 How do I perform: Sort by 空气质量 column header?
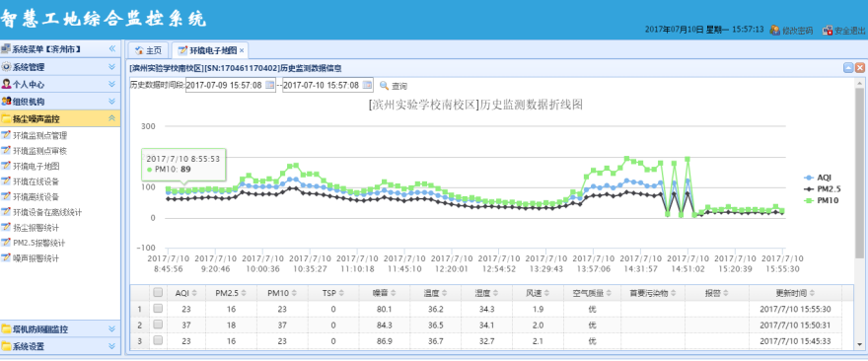(x=593, y=293)
